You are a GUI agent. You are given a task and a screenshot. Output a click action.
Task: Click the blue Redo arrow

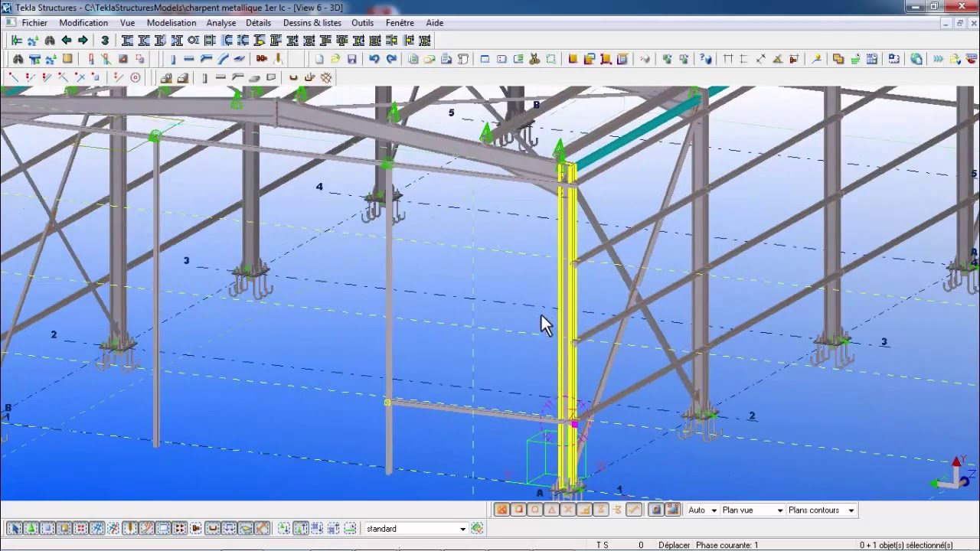[x=391, y=59]
